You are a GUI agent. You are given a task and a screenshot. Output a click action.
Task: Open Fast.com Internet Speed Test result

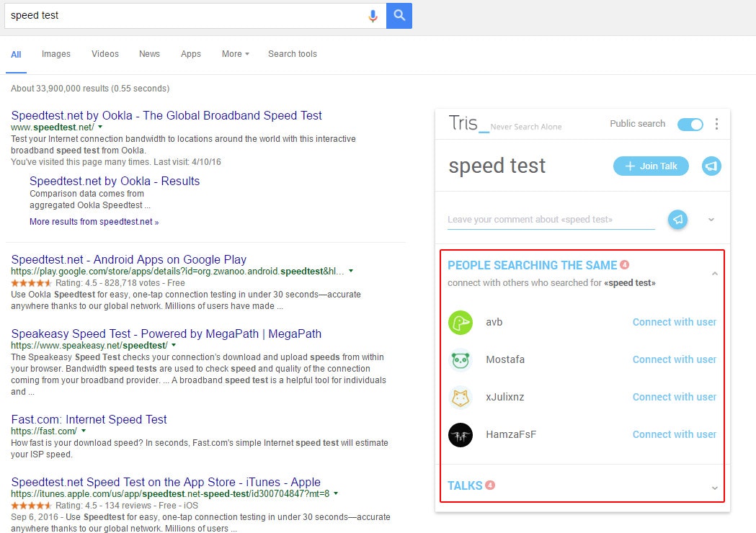tap(89, 420)
